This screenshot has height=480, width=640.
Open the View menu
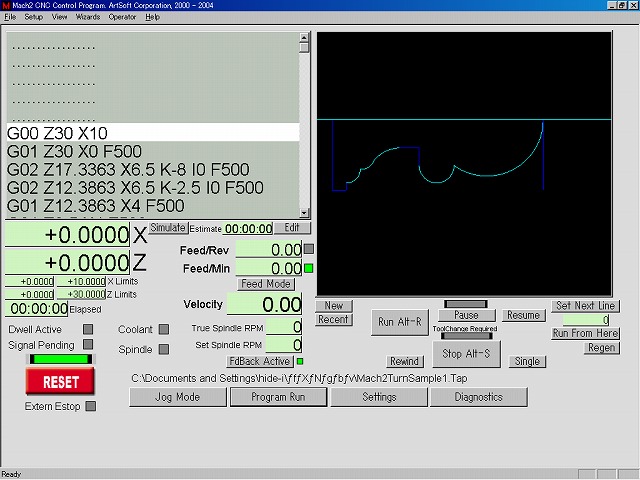60,17
